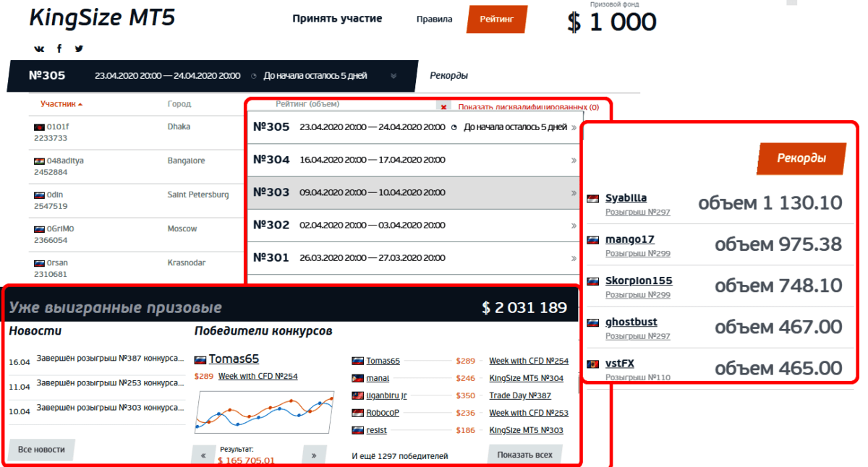
Task: Switch to the Рекорды tab next to the header
Action: click(x=448, y=75)
